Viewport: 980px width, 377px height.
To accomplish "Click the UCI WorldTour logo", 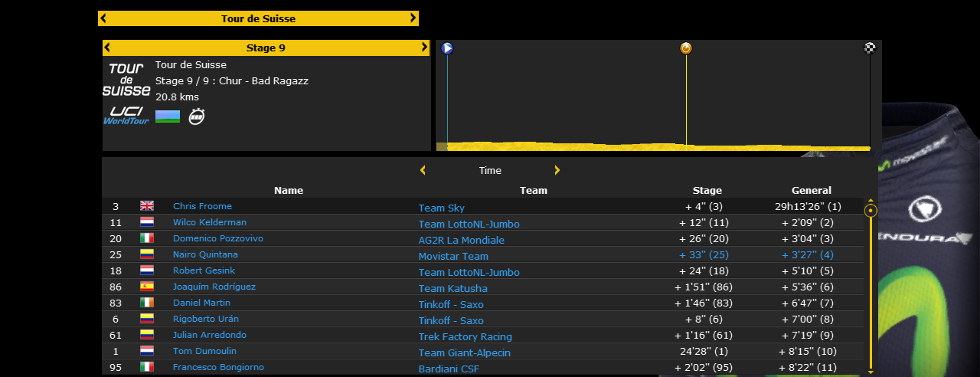I will pyautogui.click(x=126, y=116).
